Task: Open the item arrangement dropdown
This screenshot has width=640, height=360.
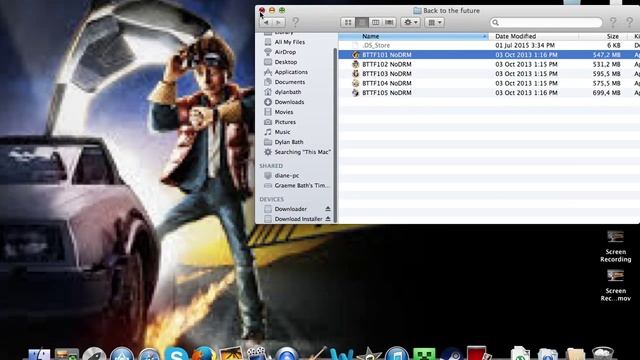Action: coord(434,22)
